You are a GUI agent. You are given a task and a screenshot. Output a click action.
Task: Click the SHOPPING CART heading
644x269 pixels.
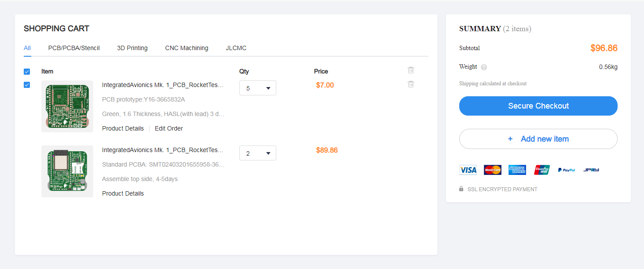coord(56,29)
